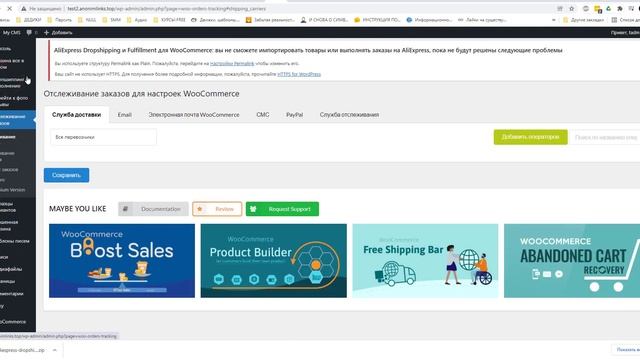Click the book icon on Documentation button

pyautogui.click(x=125, y=209)
